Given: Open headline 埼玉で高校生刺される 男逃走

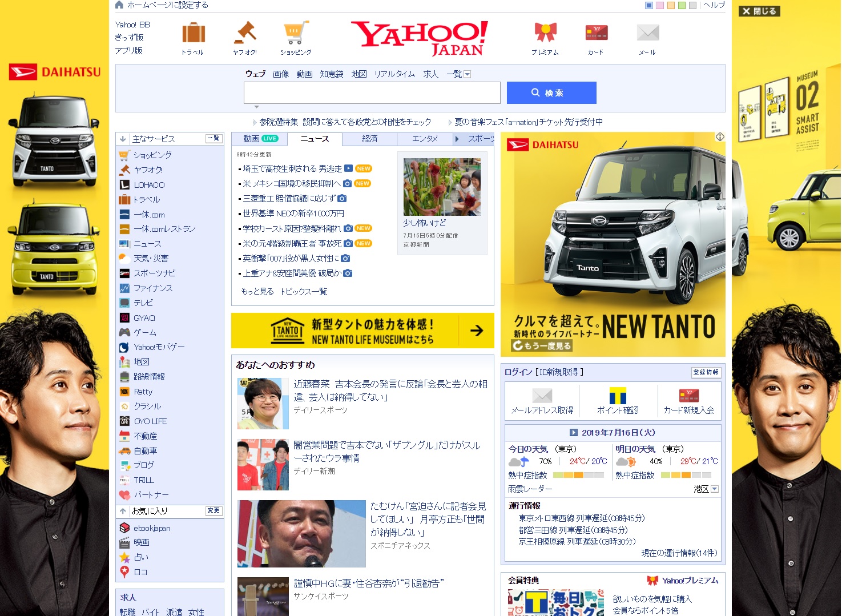Looking at the screenshot, I should pyautogui.click(x=292, y=169).
